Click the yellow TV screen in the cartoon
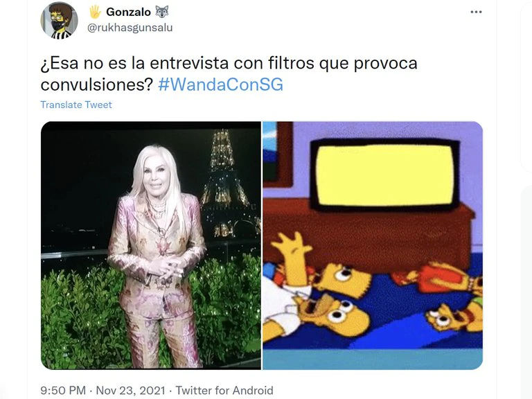The image size is (532, 399). click(x=384, y=175)
